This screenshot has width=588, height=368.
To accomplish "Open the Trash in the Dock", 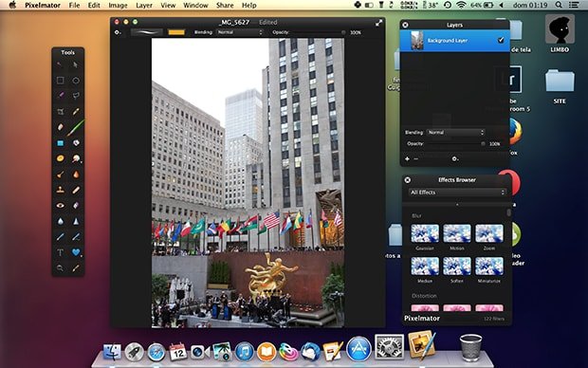I will tap(470, 348).
